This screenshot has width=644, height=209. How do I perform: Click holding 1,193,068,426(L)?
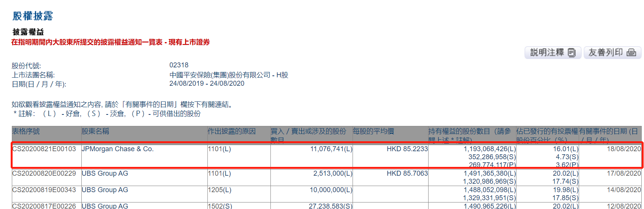[490, 149]
